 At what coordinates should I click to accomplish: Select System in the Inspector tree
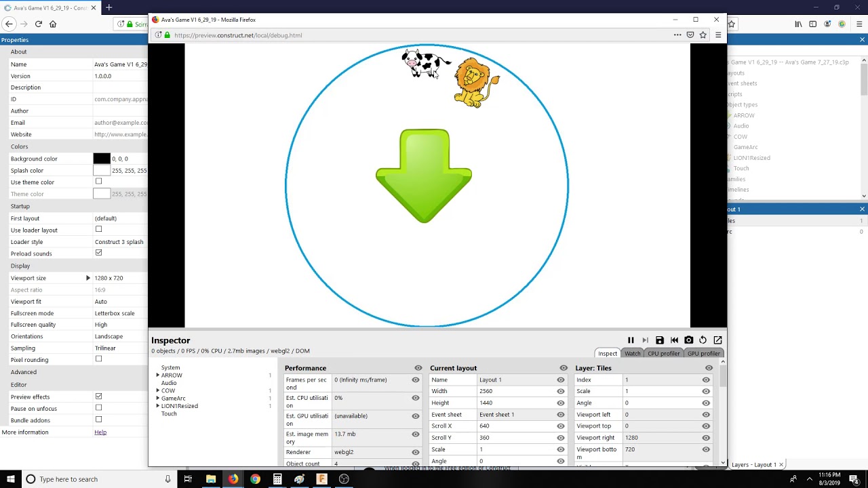171,367
